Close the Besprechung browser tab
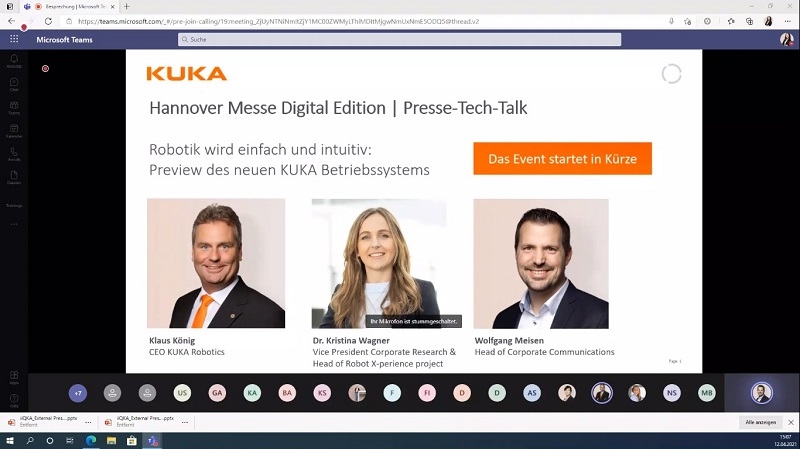Image resolution: width=800 pixels, height=449 pixels. pyautogui.click(x=113, y=7)
